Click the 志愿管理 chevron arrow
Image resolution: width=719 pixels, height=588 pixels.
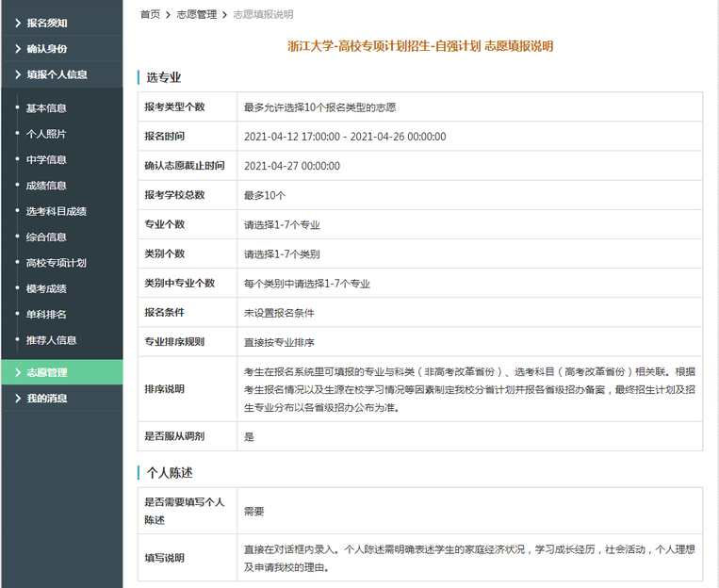pyautogui.click(x=18, y=372)
